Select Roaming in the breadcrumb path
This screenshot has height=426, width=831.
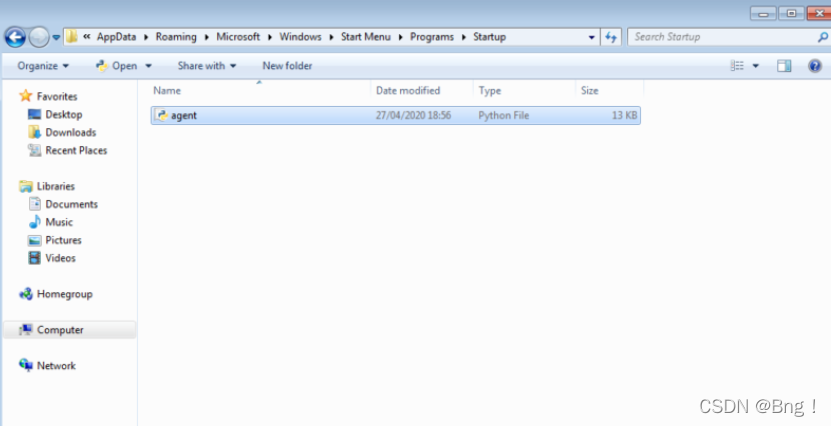176,37
